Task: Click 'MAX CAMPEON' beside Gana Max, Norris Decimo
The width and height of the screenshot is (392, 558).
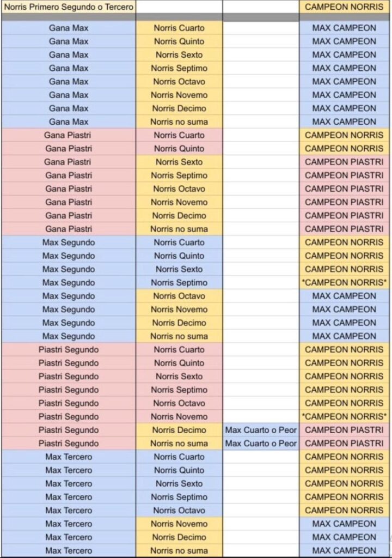Action: click(x=344, y=108)
